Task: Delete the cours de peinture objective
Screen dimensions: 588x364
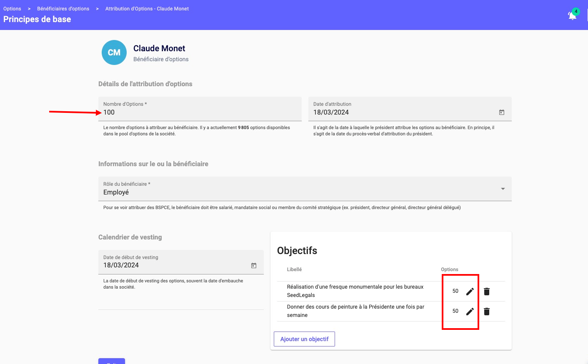Action: pyautogui.click(x=486, y=312)
